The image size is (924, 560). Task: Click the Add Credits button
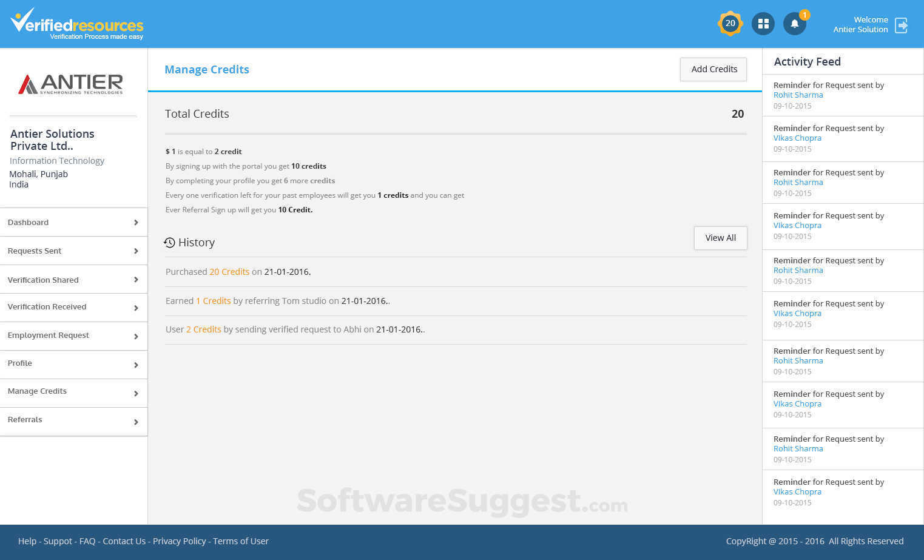tap(713, 69)
